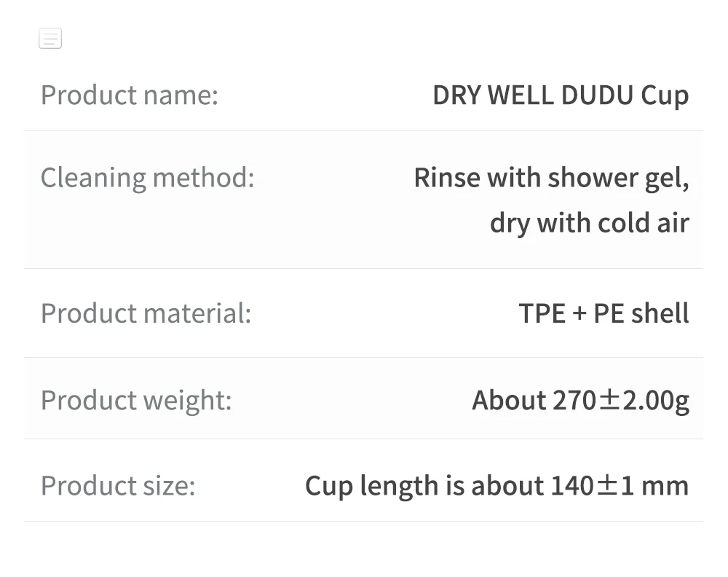The width and height of the screenshot is (728, 577).
Task: Click the "Rinse with" text
Action: point(477,178)
